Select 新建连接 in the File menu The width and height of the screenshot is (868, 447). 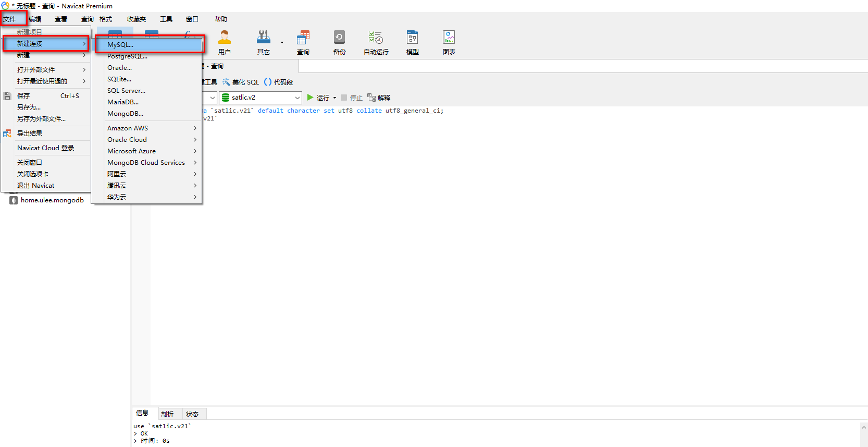coord(46,44)
